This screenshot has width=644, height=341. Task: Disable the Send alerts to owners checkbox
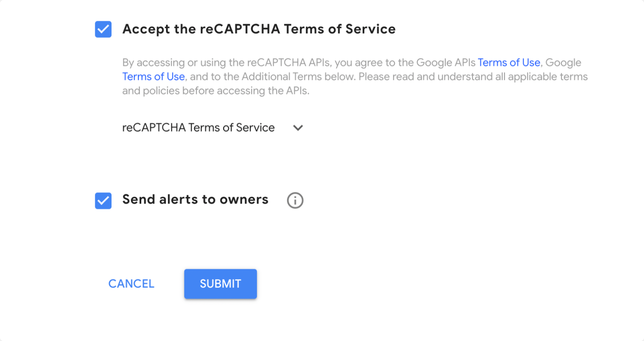pyautogui.click(x=103, y=200)
